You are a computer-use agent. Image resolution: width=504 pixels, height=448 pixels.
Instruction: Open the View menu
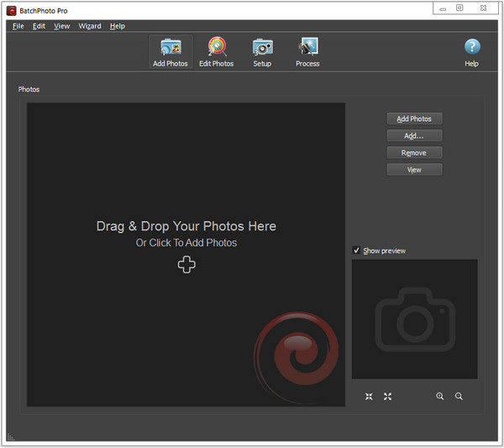coord(61,26)
